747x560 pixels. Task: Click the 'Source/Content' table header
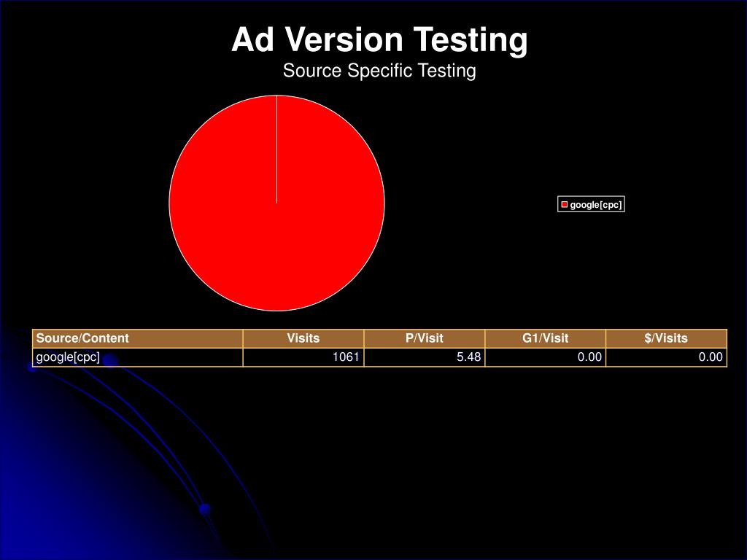pyautogui.click(x=138, y=338)
